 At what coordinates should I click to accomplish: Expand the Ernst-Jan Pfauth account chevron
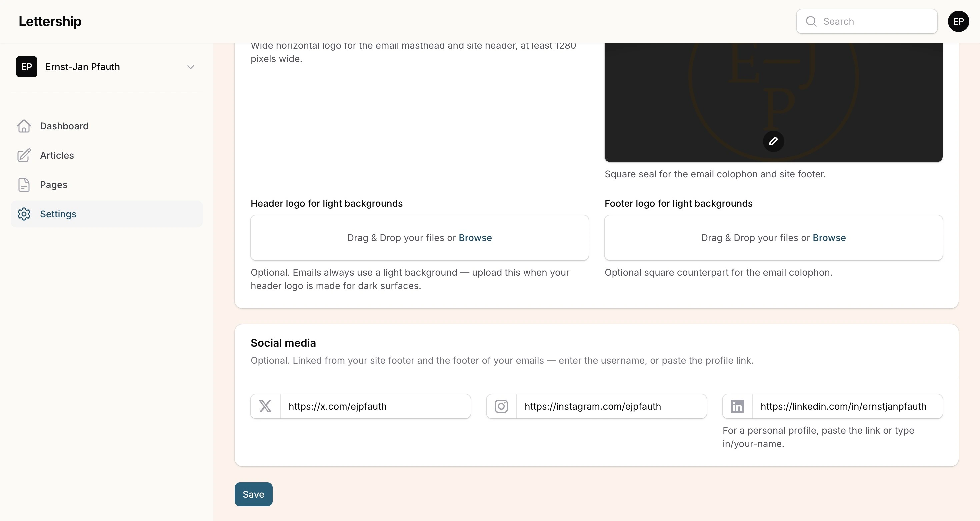pyautogui.click(x=191, y=67)
